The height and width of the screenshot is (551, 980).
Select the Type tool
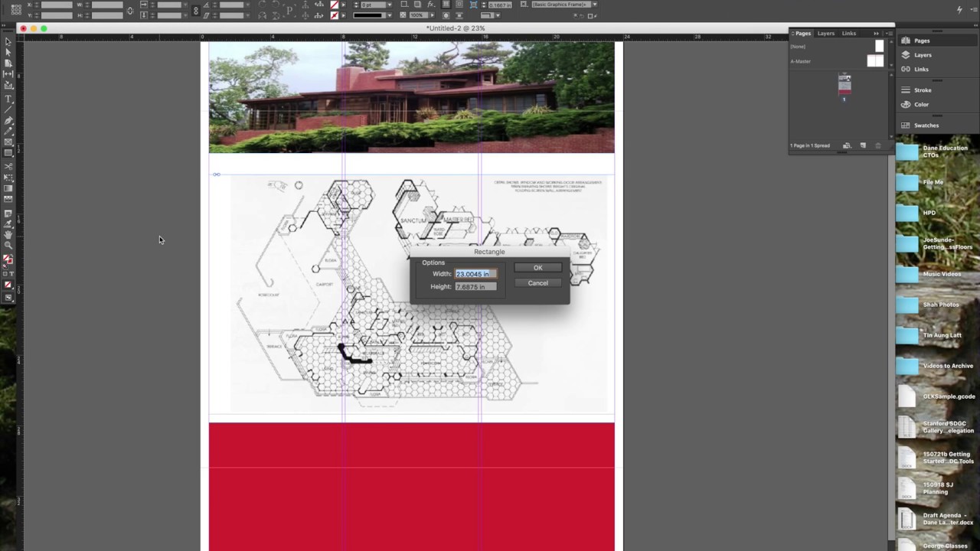pos(9,98)
